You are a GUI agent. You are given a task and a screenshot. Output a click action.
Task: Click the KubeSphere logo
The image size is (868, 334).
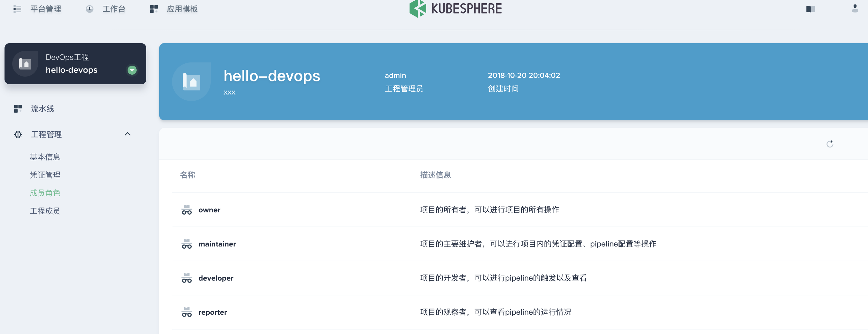pos(455,8)
